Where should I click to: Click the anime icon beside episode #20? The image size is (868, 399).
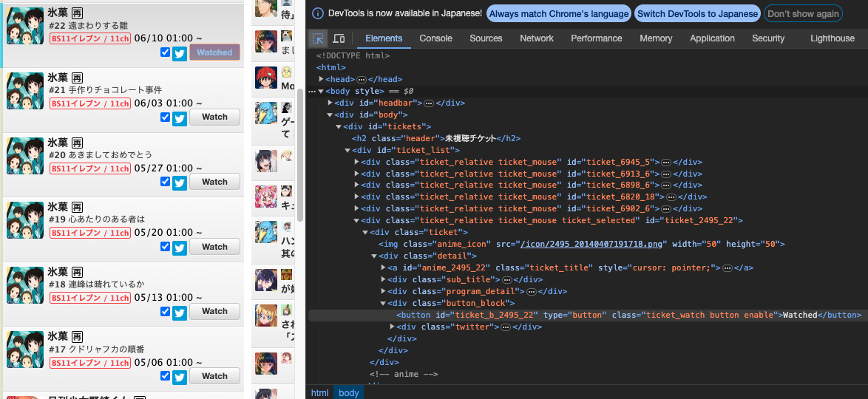tap(25, 155)
